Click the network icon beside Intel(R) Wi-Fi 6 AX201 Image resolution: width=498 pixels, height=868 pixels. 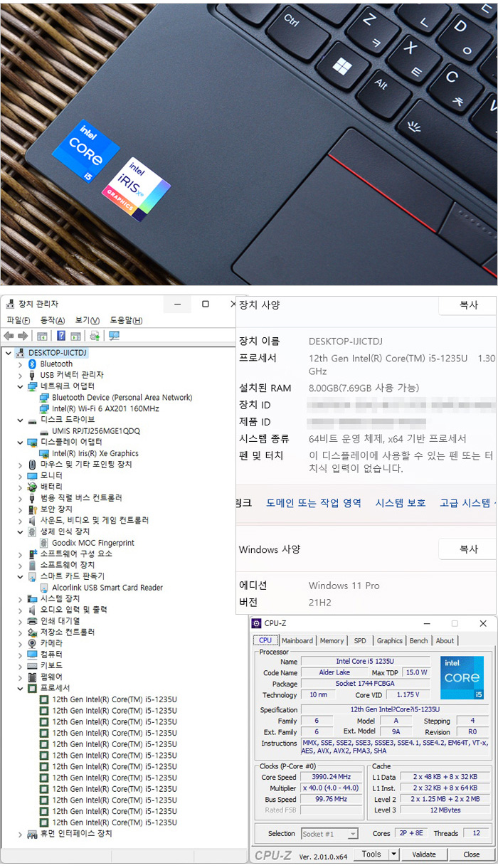(44, 408)
